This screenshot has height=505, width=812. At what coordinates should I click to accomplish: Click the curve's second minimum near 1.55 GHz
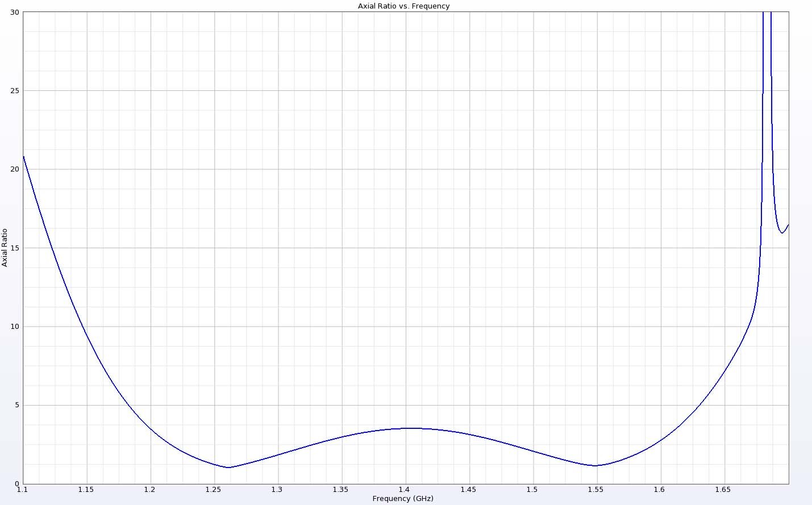pos(595,466)
